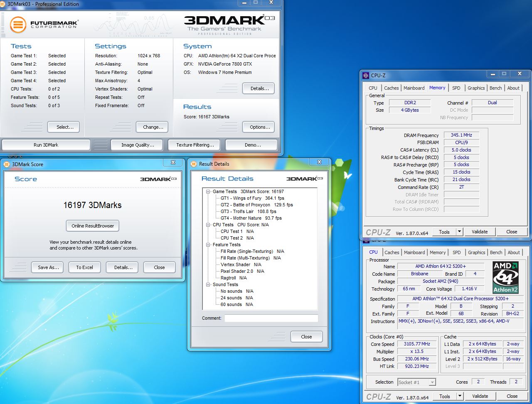This screenshot has height=404, width=532.
Task: Collapse the Sound Tests tree node
Action: tap(208, 284)
